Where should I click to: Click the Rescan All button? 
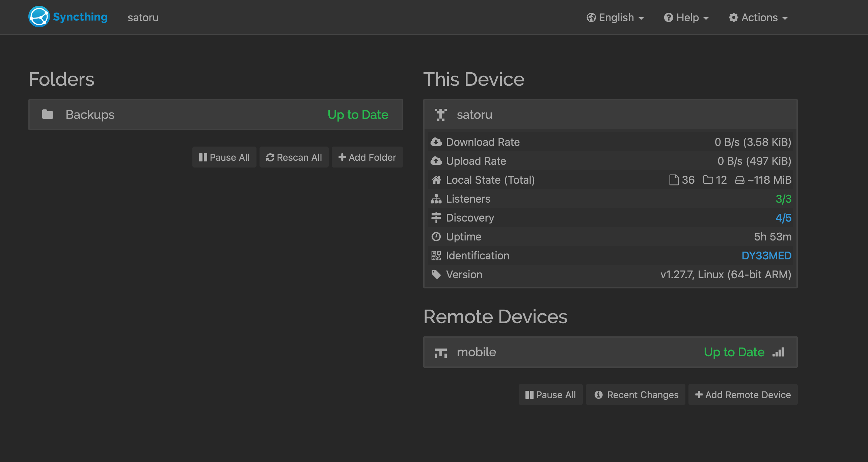pyautogui.click(x=294, y=157)
